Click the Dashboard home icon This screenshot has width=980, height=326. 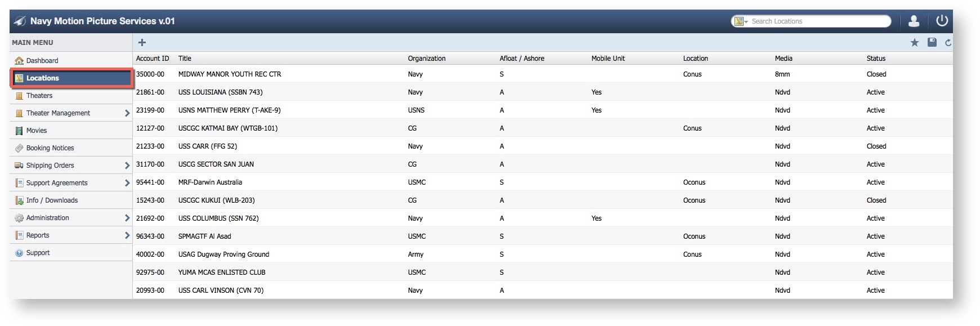[x=19, y=61]
